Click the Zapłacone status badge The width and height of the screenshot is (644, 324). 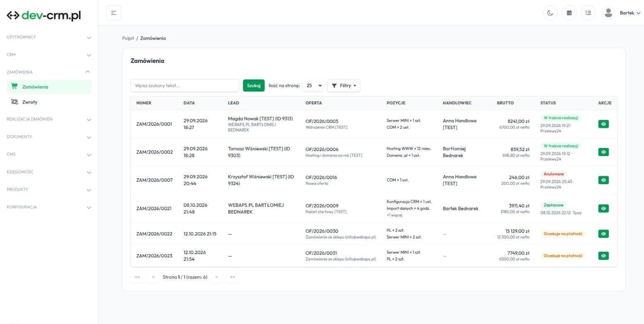(x=553, y=205)
